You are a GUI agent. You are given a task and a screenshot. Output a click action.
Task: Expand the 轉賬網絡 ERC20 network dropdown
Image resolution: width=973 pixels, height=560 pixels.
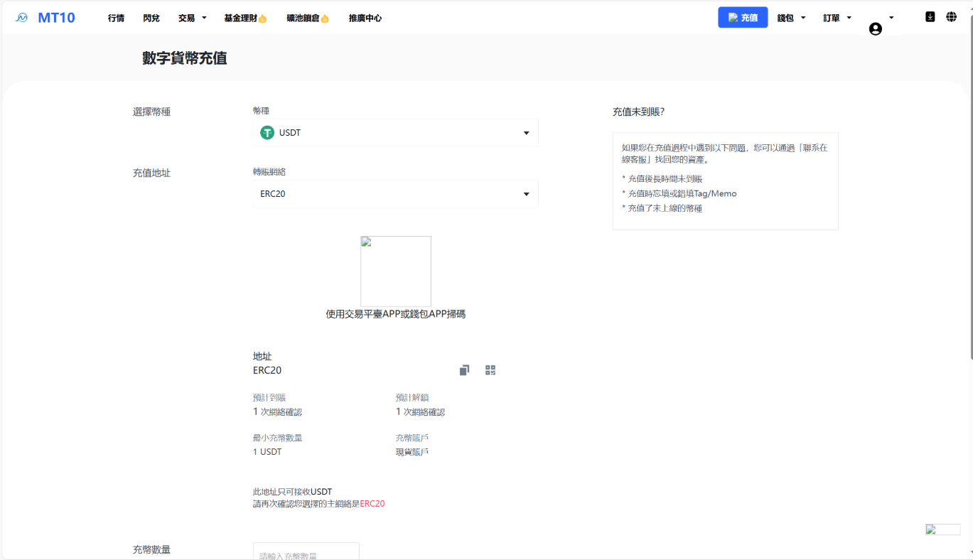(526, 194)
